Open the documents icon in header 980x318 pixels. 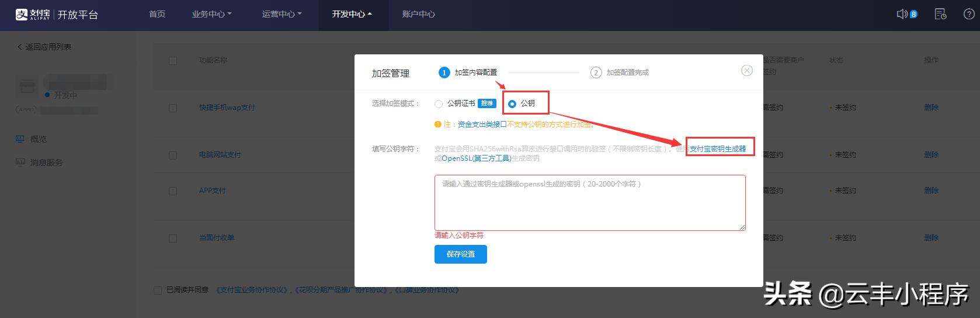click(940, 14)
